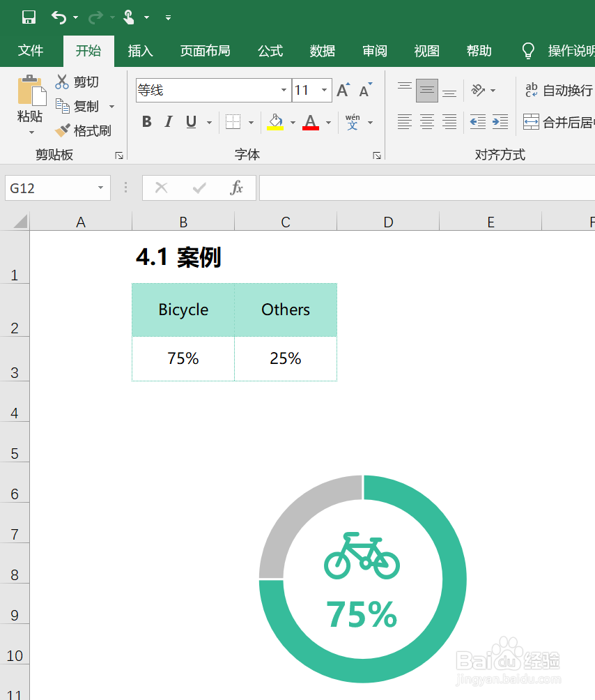Open the 数据 ribbon tab
Viewport: 595px width, 700px height.
pos(323,51)
